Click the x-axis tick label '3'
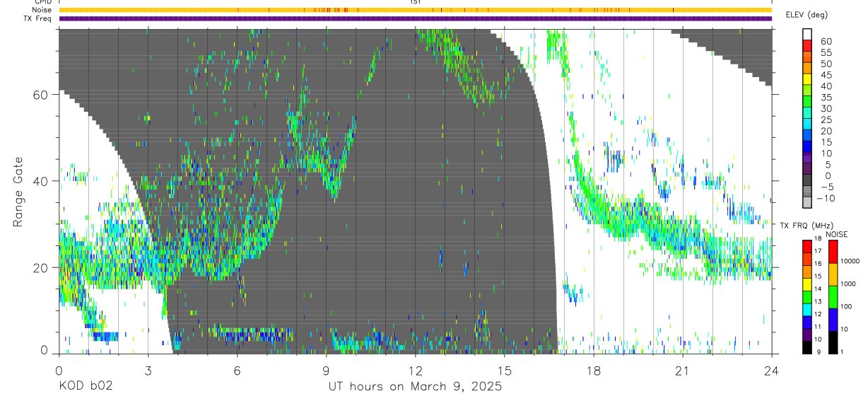 [148, 371]
